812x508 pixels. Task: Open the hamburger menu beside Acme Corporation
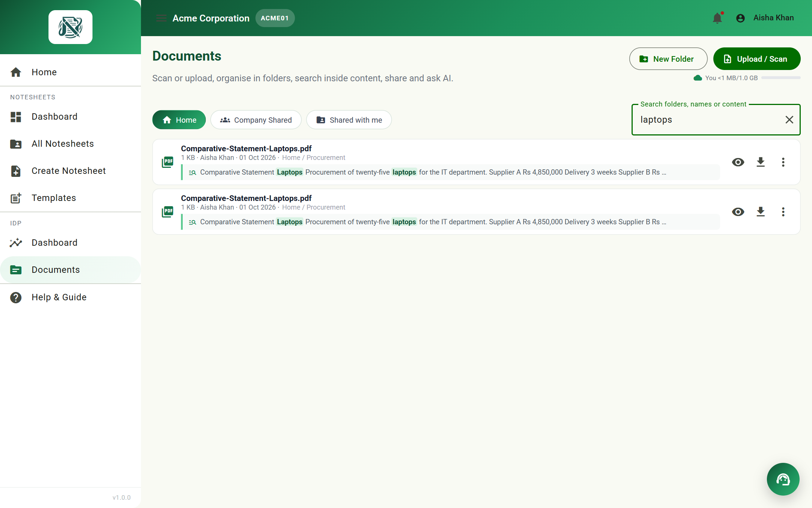click(161, 18)
